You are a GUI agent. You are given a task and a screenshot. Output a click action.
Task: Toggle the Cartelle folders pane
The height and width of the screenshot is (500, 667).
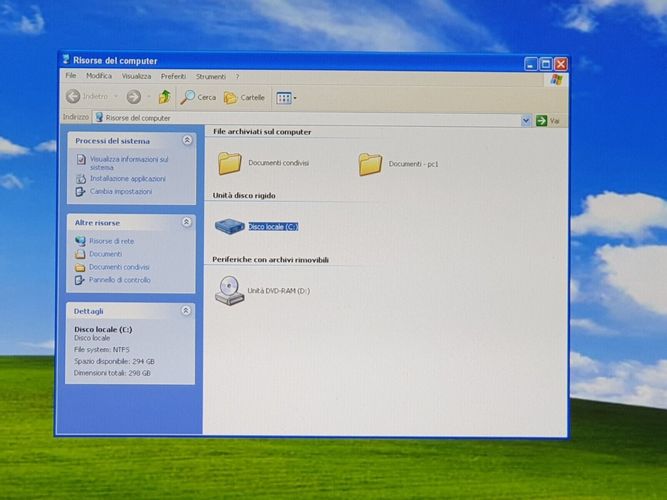(x=244, y=98)
